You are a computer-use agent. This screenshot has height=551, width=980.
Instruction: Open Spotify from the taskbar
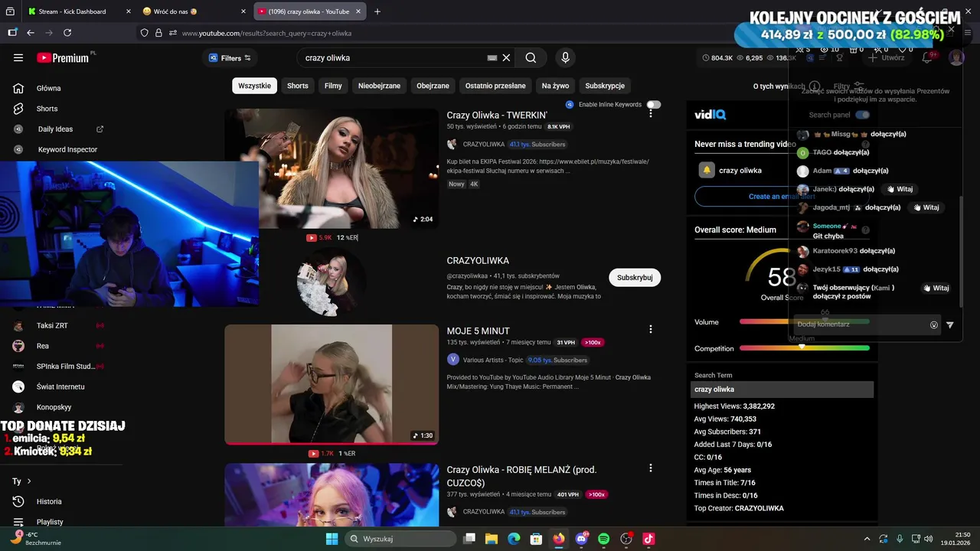(x=603, y=539)
